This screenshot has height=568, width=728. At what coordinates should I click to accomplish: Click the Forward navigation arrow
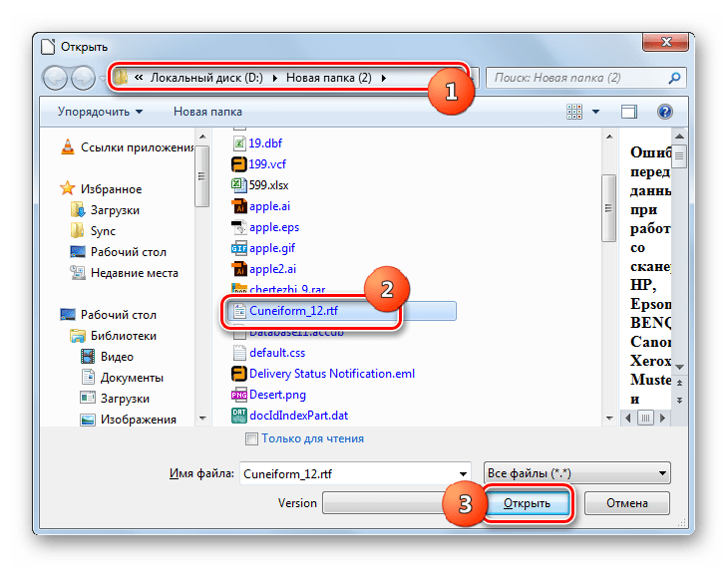[x=83, y=78]
